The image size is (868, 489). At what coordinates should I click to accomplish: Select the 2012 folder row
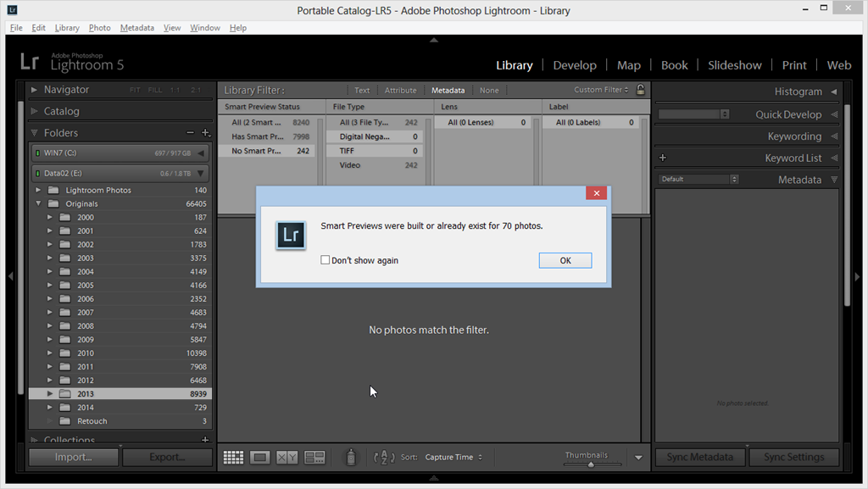(x=120, y=380)
